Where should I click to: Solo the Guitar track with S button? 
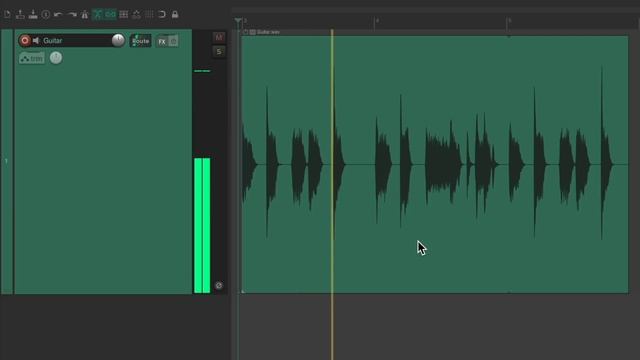[x=219, y=51]
